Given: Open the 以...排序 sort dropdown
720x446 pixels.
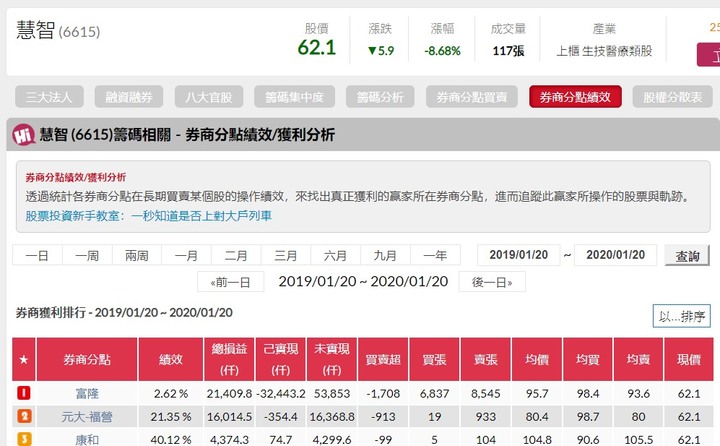Looking at the screenshot, I should pos(682,316).
